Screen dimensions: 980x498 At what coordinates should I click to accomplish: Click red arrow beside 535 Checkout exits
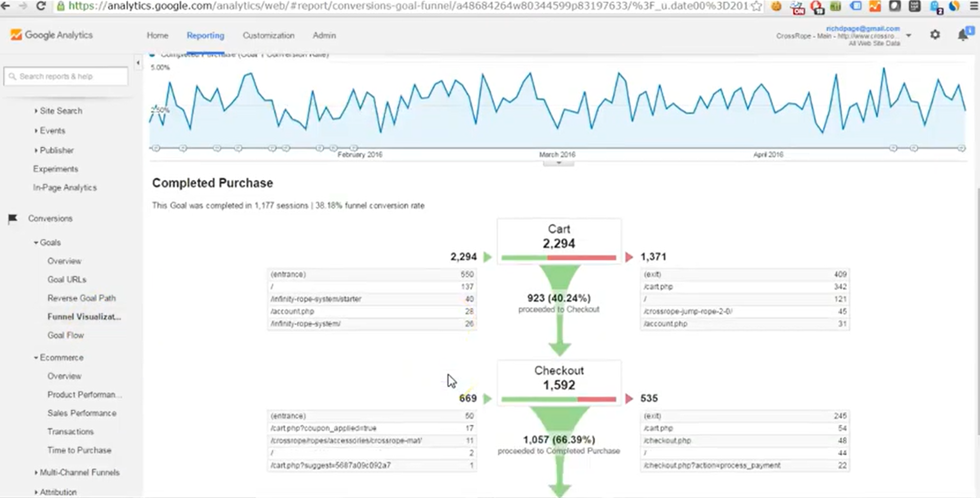[629, 399]
